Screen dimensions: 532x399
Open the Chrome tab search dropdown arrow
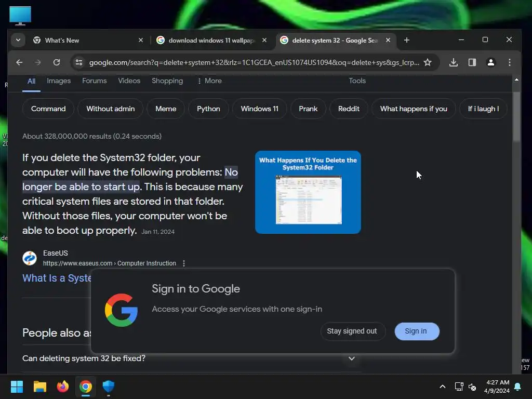coord(18,40)
